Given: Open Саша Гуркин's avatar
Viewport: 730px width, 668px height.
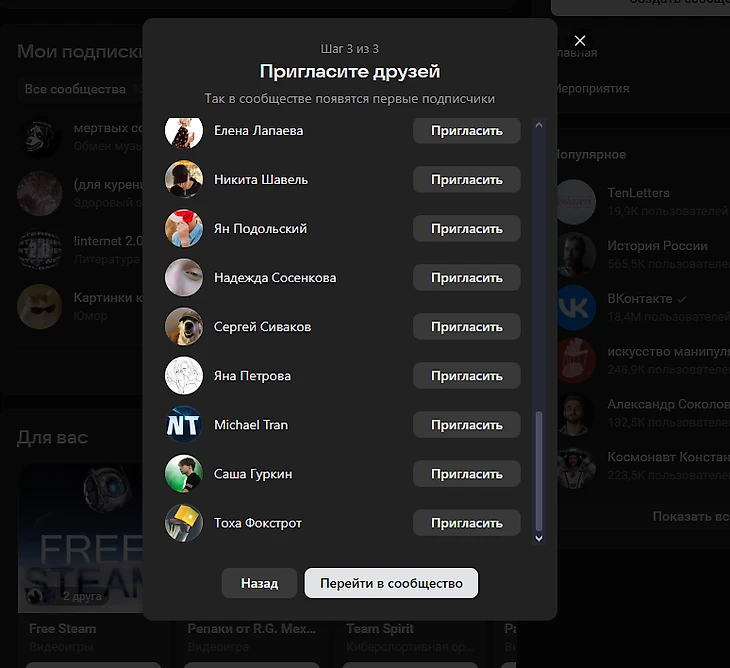Looking at the screenshot, I should point(184,474).
